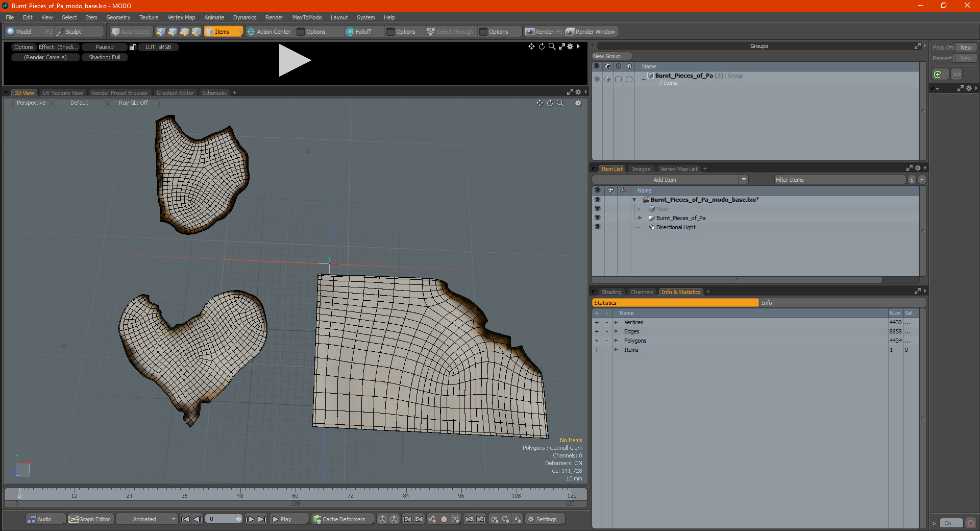Image resolution: width=980 pixels, height=531 pixels.
Task: Toggle visibility of Burnt_Pieces_of_Pa item
Action: pos(597,218)
